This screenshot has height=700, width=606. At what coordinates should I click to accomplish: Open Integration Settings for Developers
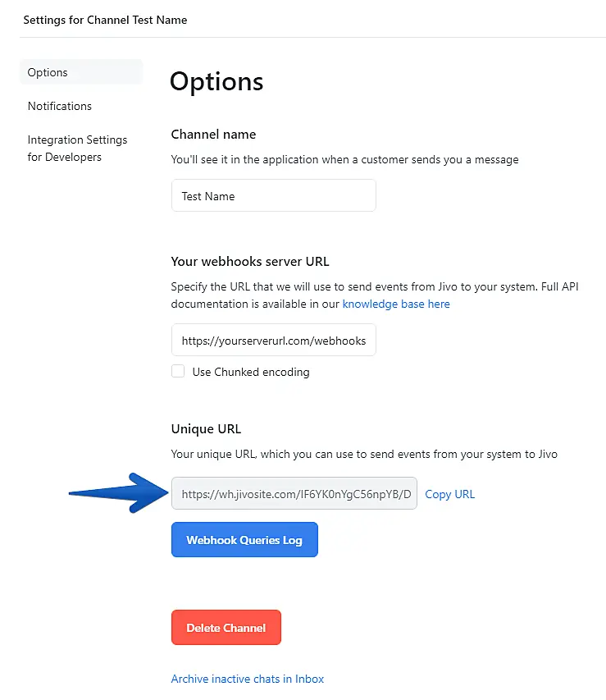(x=77, y=149)
